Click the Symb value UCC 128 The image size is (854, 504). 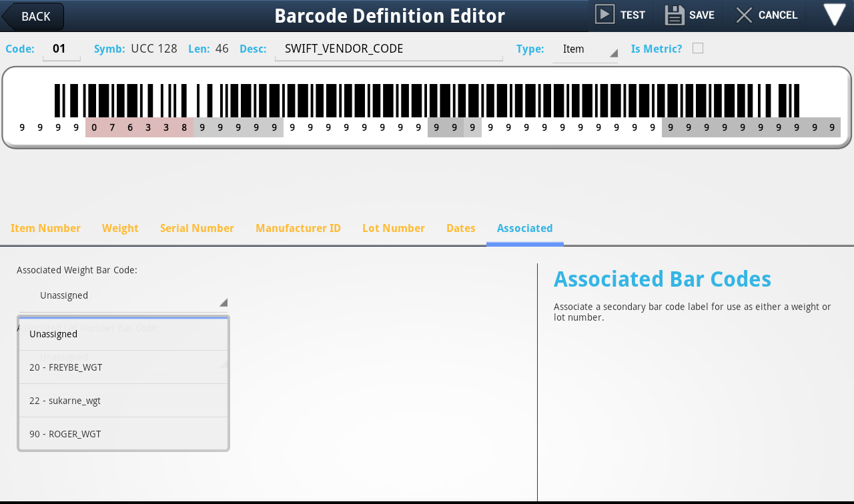[x=154, y=49]
